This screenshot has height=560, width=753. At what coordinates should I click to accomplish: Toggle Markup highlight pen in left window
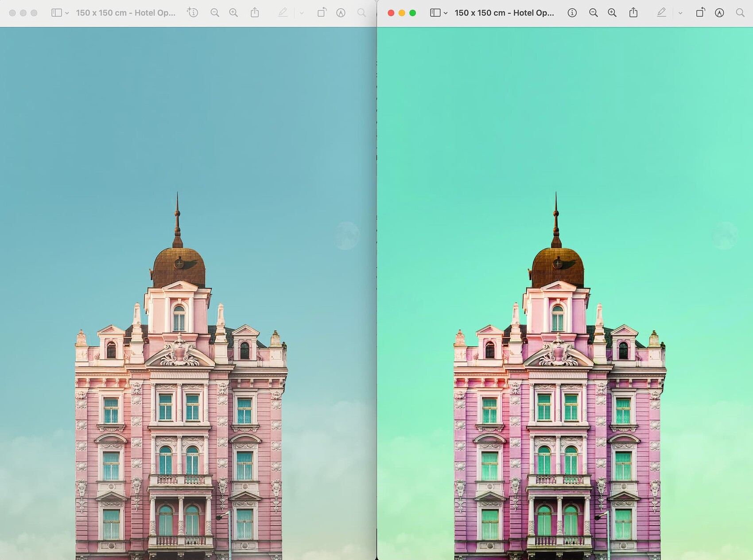(283, 12)
